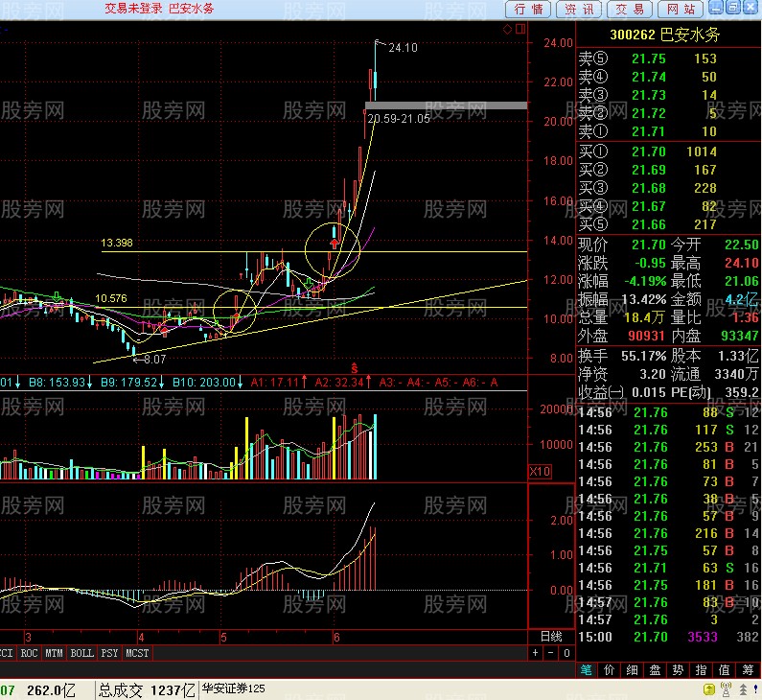Switch to BOLL indicator tab
This screenshot has width=762, height=700.
[x=81, y=653]
